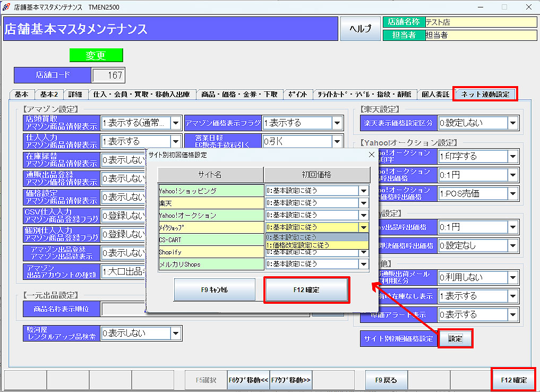Viewport: 540px width, 392px height.
Task: Select the ネット連動設定 tab
Action: [485, 95]
